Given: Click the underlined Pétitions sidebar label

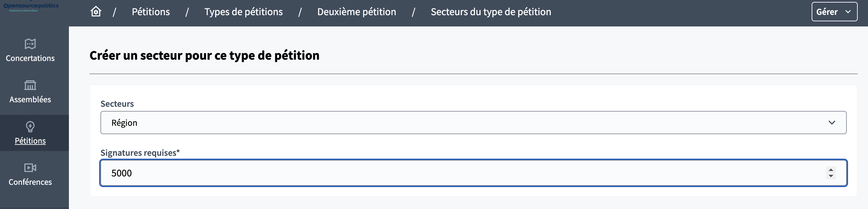Looking at the screenshot, I should [30, 141].
